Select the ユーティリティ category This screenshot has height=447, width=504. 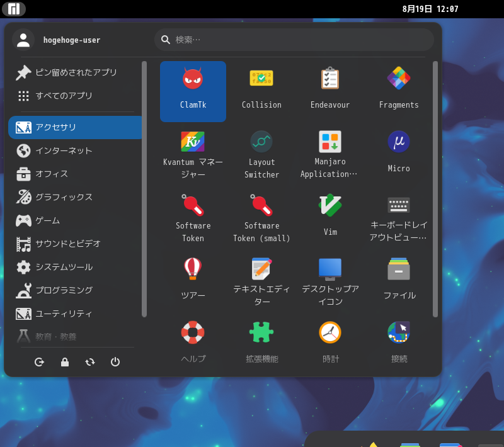tap(75, 314)
